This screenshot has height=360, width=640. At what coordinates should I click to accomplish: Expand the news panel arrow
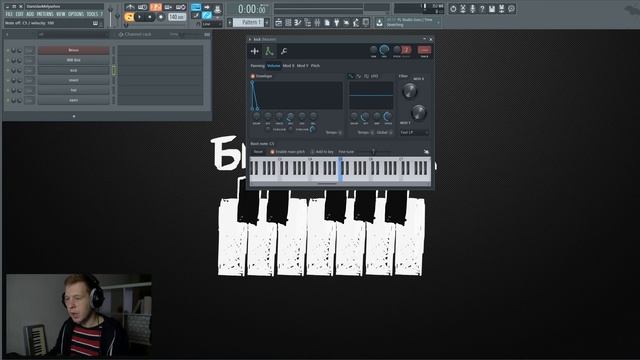point(439,22)
